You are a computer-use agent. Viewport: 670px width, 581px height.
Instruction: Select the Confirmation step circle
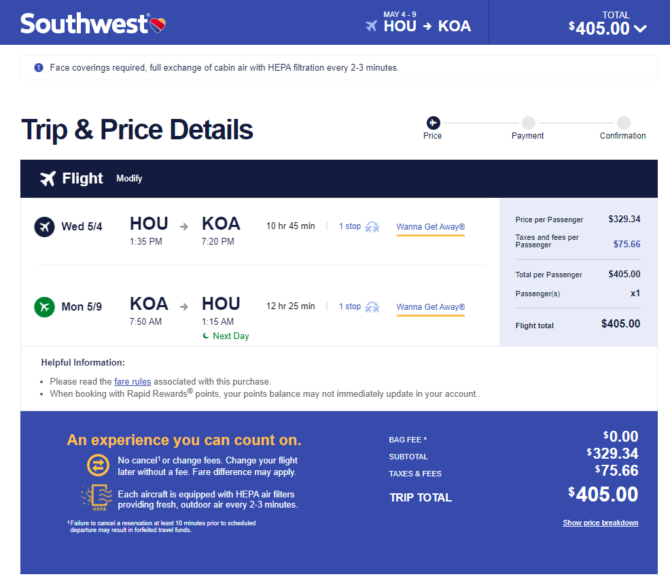pos(623,123)
